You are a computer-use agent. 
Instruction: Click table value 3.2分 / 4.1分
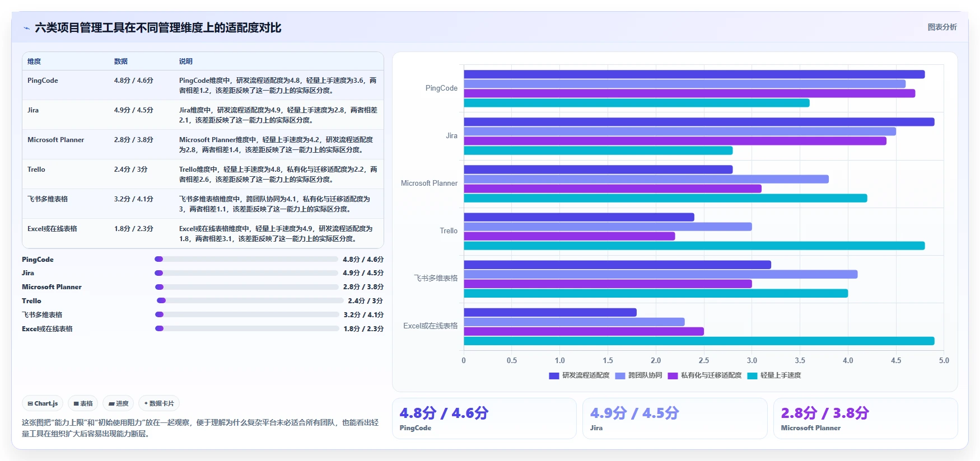(134, 199)
